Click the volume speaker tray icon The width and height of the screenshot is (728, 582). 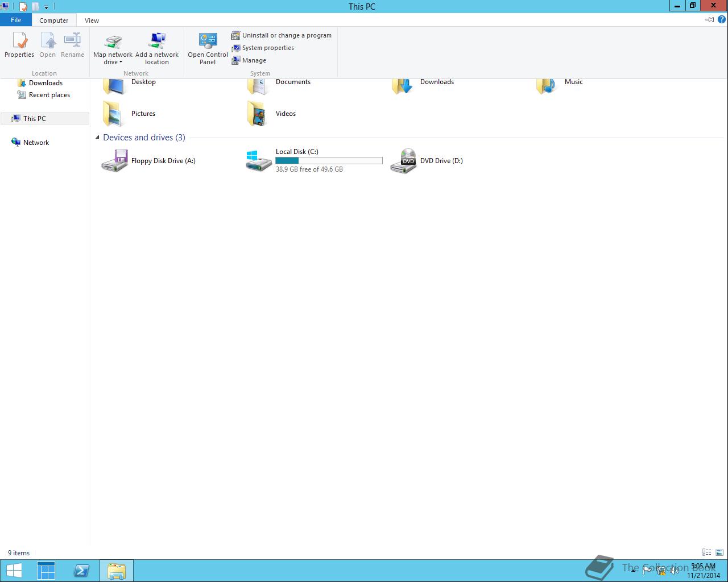[674, 571]
